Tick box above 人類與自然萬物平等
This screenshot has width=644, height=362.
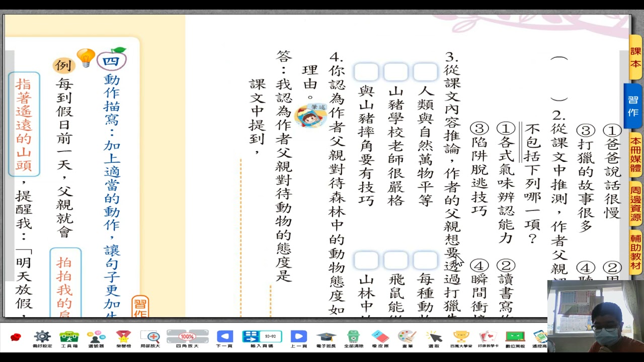(x=425, y=72)
